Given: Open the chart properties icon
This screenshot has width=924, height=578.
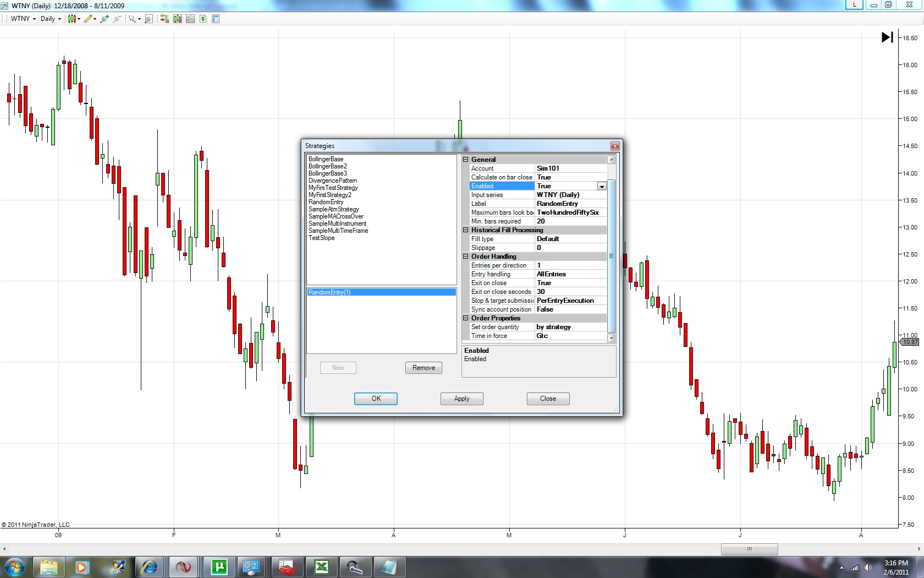Looking at the screenshot, I should pyautogui.click(x=216, y=19).
